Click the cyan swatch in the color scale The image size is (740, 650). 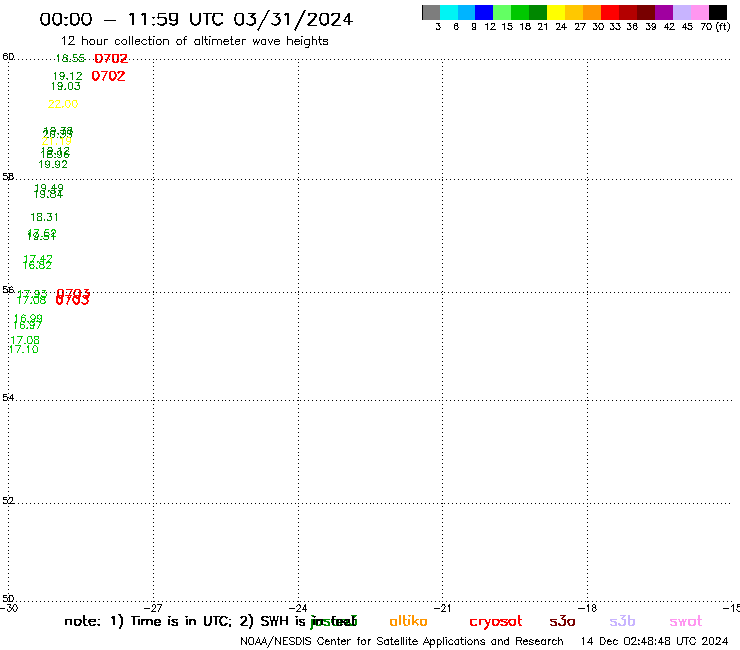[x=449, y=12]
